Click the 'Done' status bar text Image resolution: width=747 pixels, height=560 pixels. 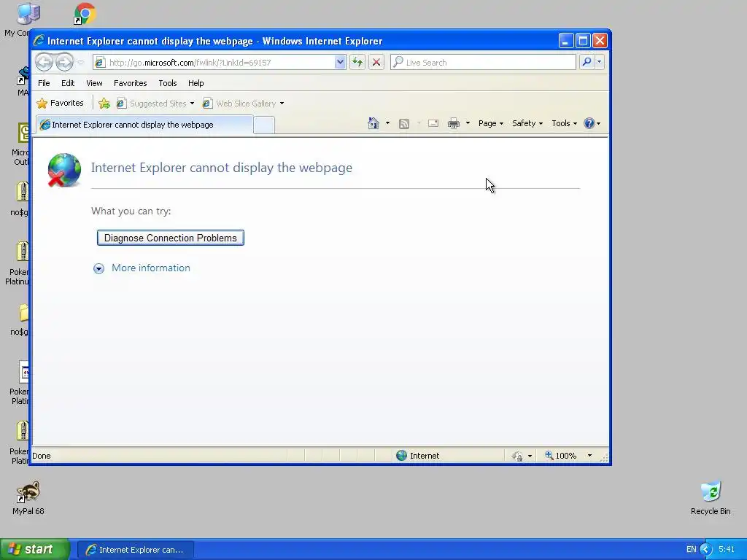coord(42,456)
